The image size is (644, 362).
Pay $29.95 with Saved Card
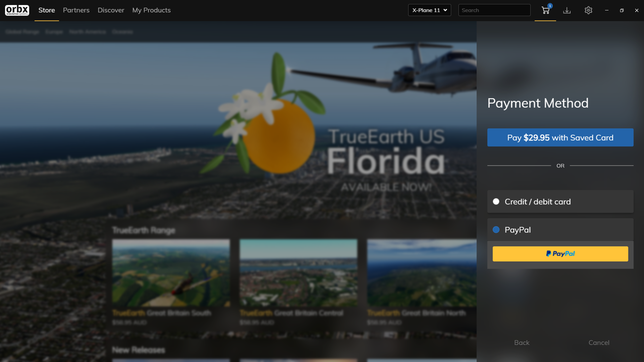pos(560,137)
